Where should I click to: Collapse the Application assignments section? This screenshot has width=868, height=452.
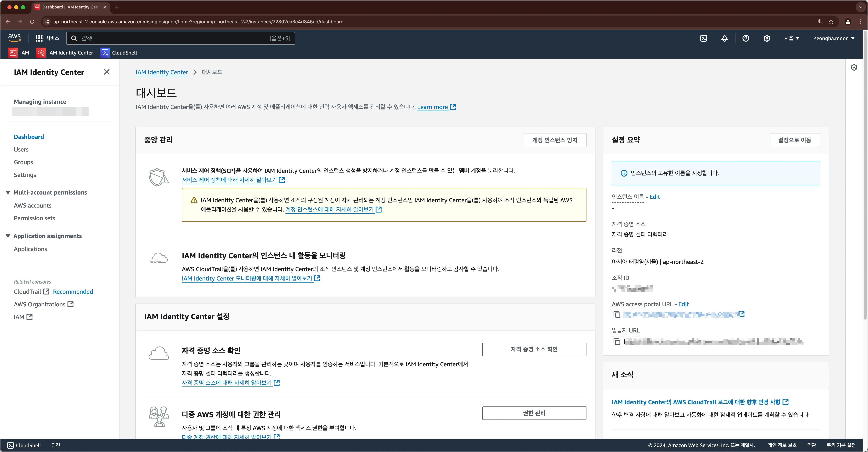click(8, 236)
